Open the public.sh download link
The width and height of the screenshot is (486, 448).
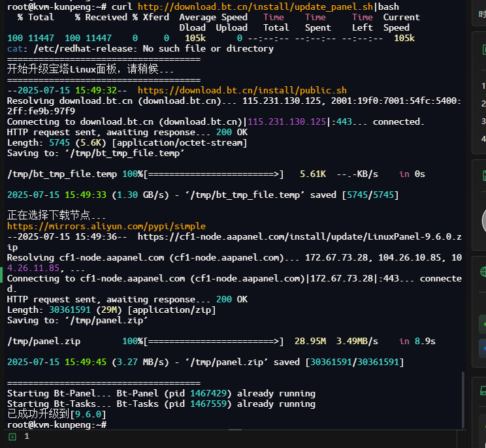pyautogui.click(x=242, y=91)
